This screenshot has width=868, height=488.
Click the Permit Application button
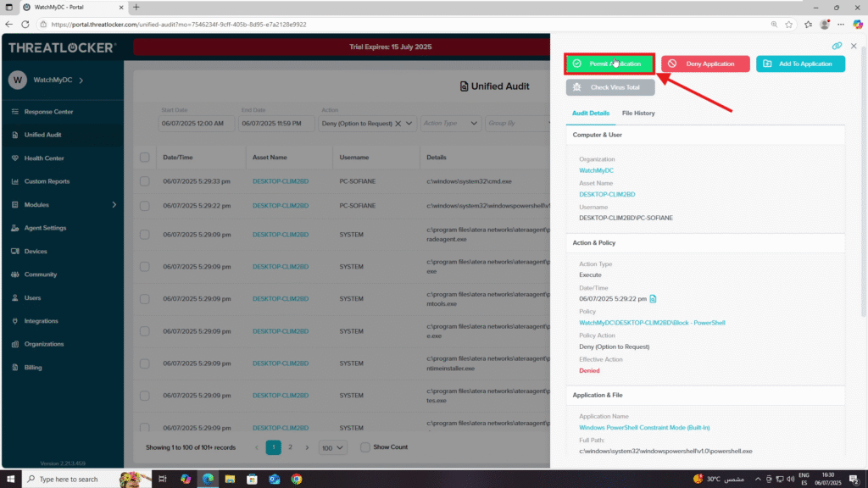point(609,64)
